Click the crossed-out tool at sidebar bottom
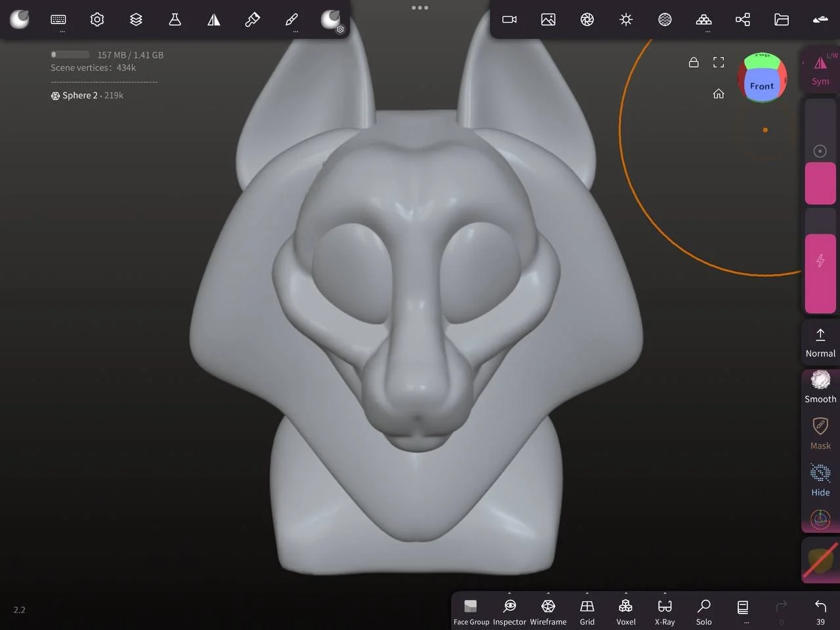Screen dimensions: 840x630 pos(820,560)
